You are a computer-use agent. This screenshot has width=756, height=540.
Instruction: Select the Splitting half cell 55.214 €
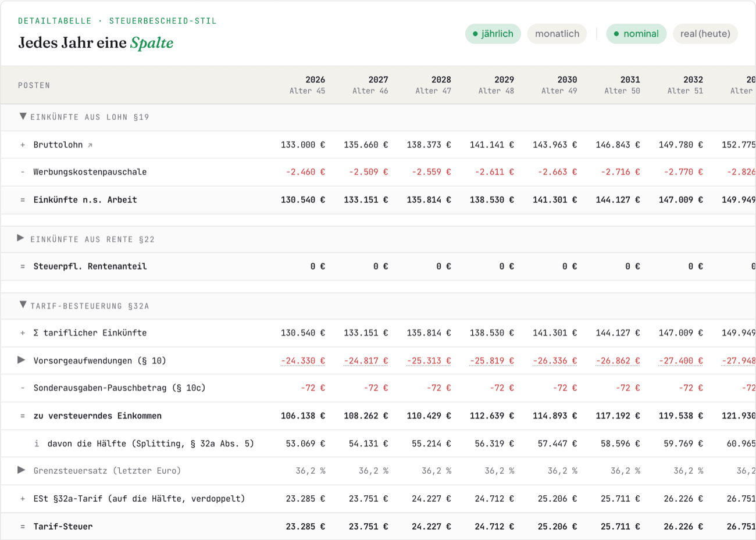coord(432,444)
